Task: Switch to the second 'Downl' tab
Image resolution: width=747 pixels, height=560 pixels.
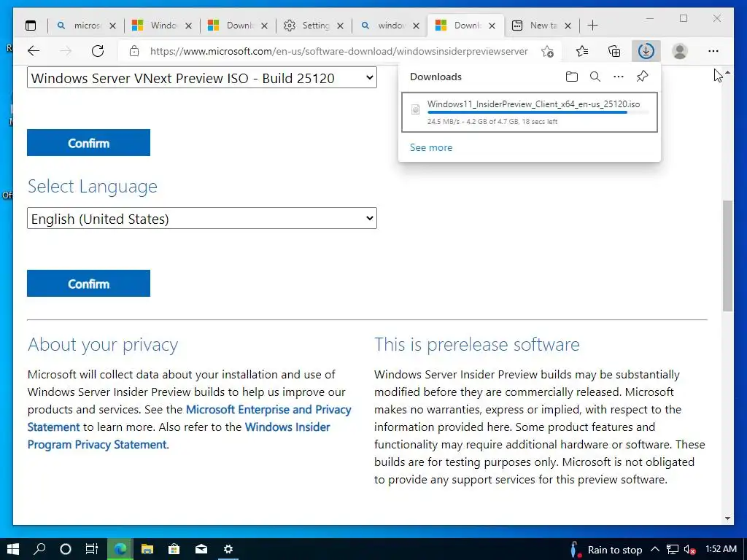Action: (x=465, y=26)
